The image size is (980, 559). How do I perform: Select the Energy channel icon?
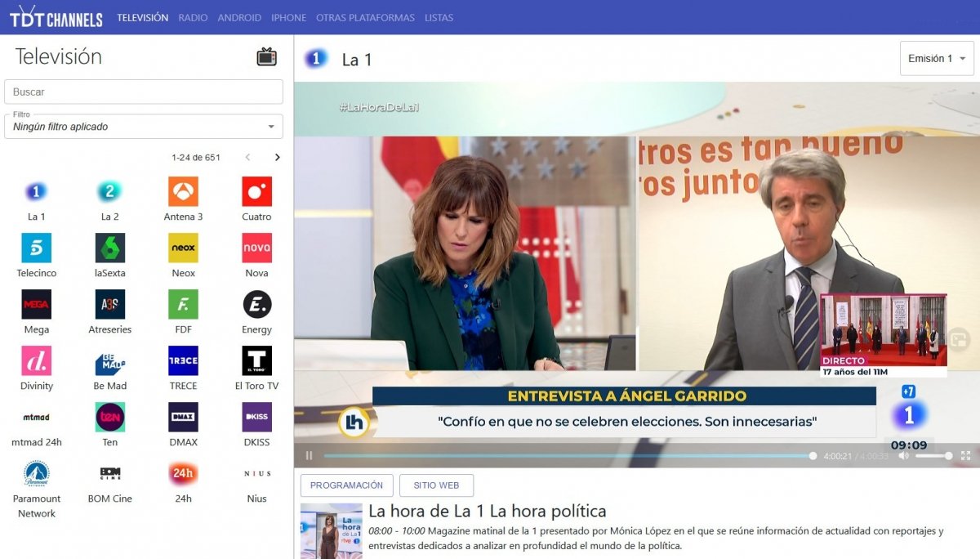[256, 305]
